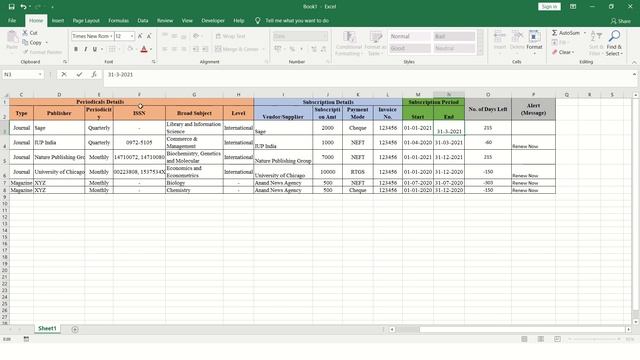Select the -303 days left cell
640x360 pixels.
pos(488,183)
